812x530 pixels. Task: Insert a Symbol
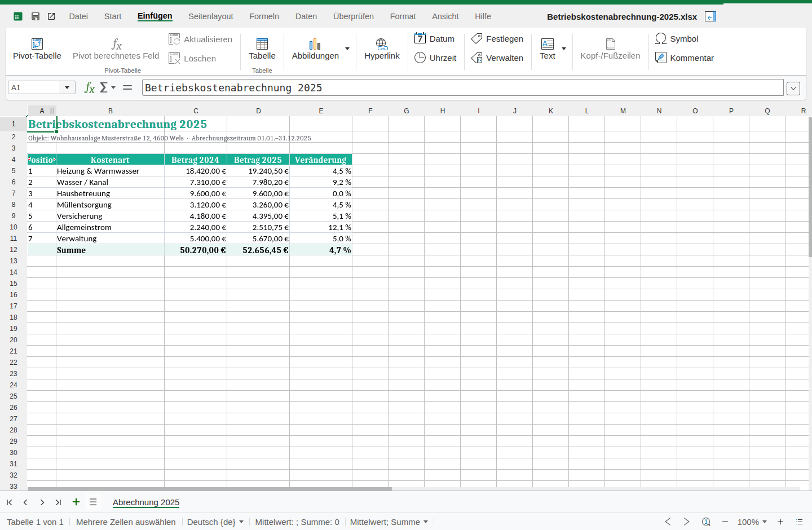tap(677, 38)
